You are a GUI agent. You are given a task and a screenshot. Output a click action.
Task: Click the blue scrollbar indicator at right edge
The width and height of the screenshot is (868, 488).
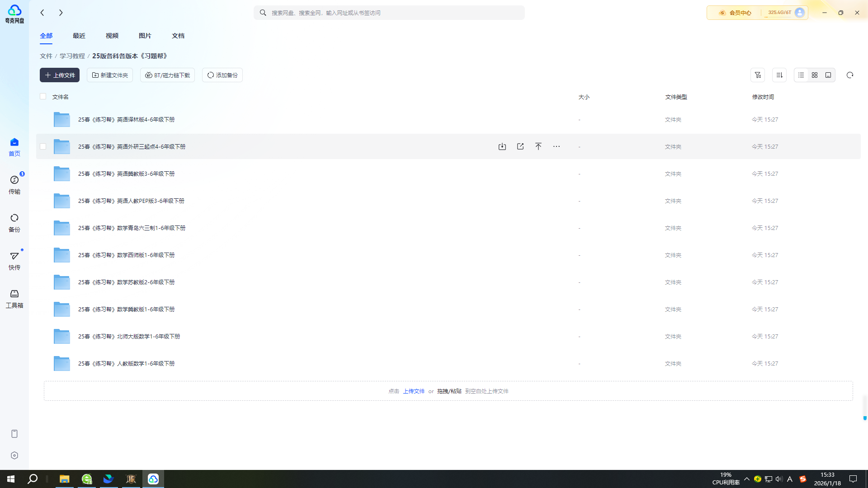[x=864, y=418]
